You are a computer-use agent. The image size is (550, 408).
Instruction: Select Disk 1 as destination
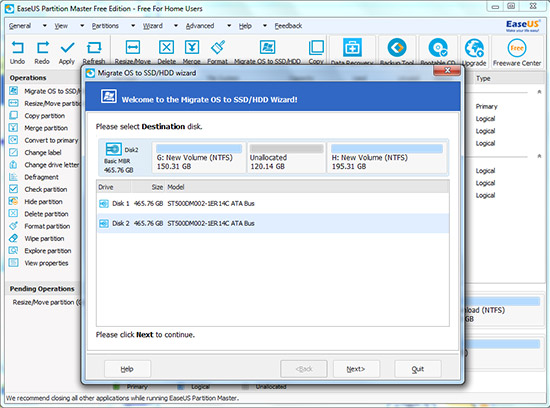coord(273,203)
